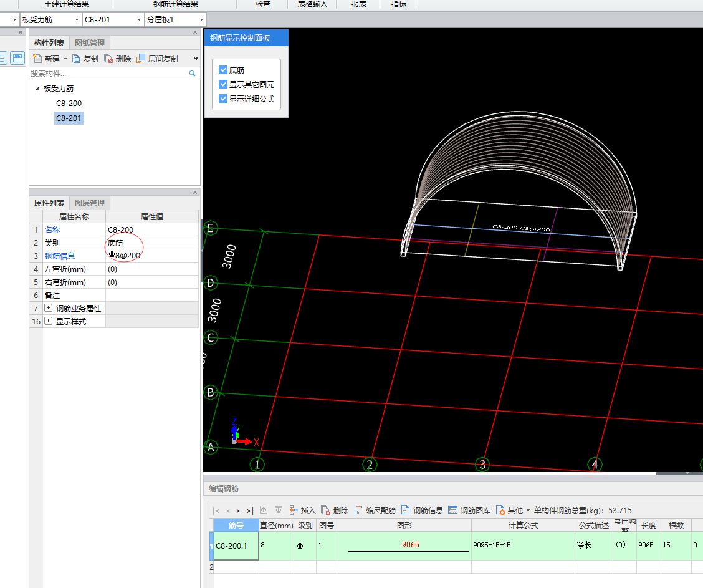
Task: Open the 检查 menu
Action: [x=263, y=4]
